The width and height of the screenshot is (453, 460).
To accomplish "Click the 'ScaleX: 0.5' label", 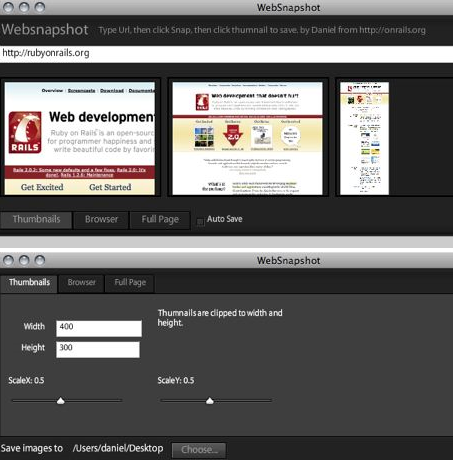I will tap(26, 380).
